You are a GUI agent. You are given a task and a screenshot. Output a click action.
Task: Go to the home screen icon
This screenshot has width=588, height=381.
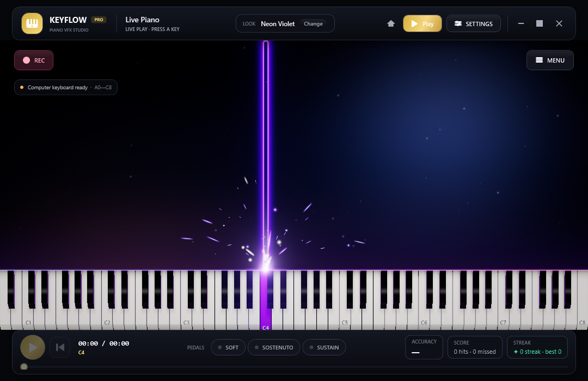(391, 23)
